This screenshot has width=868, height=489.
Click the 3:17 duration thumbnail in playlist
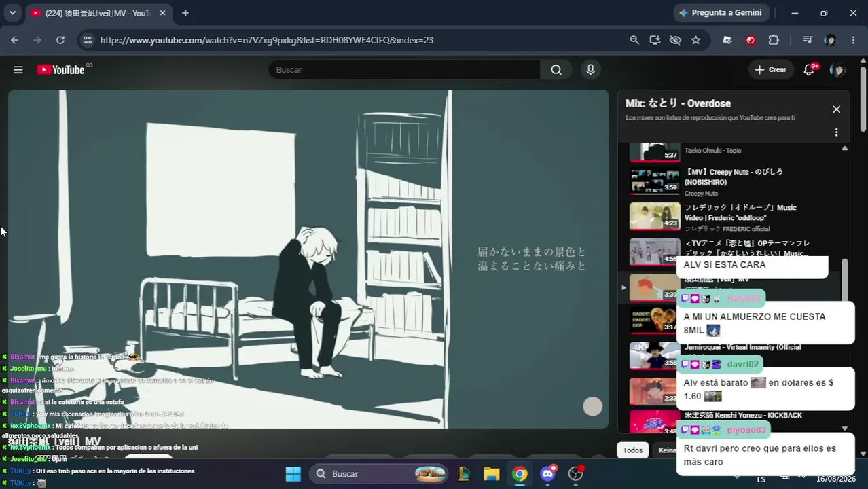click(x=655, y=320)
